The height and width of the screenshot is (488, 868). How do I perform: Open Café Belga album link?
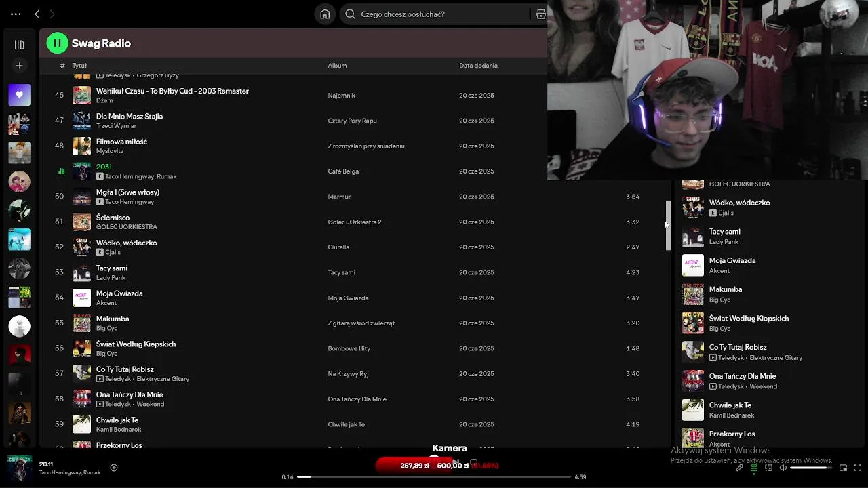pyautogui.click(x=343, y=171)
